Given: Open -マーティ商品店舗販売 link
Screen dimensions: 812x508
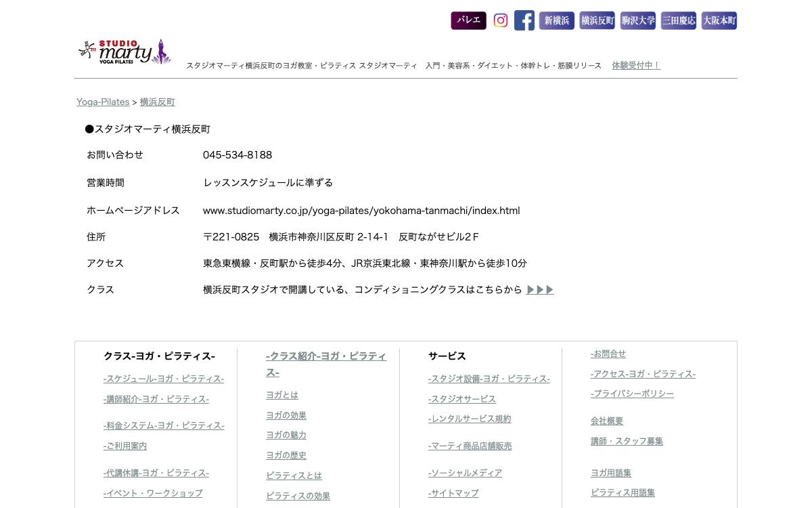Looking at the screenshot, I should [x=470, y=446].
